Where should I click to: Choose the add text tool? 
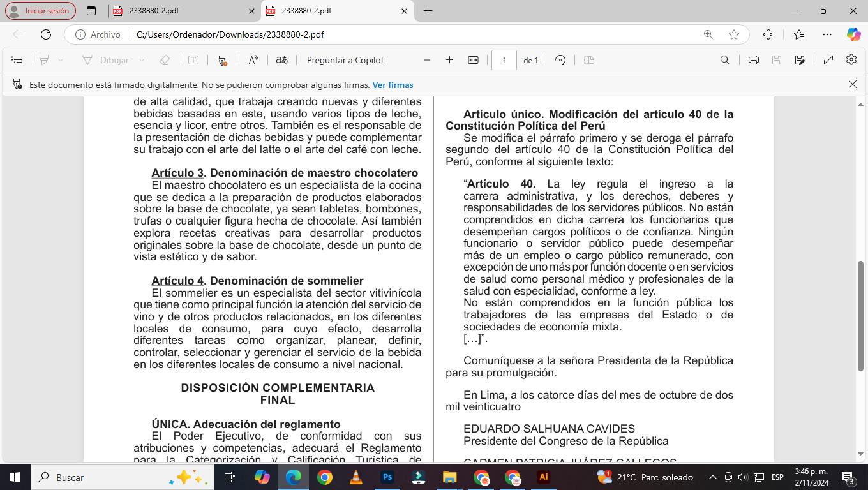(193, 60)
